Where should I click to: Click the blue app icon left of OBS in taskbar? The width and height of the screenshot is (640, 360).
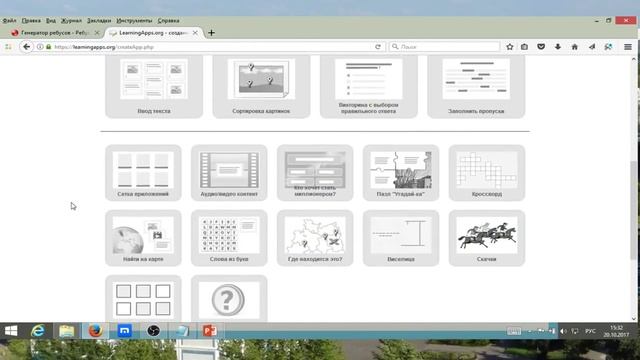124,331
